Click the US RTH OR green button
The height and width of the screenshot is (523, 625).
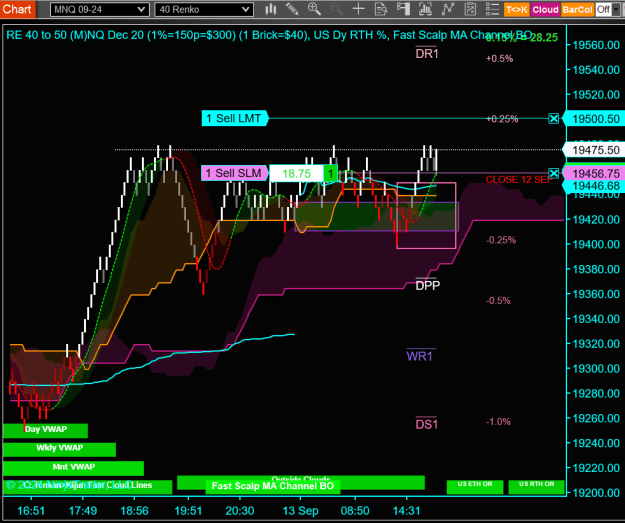pos(537,487)
